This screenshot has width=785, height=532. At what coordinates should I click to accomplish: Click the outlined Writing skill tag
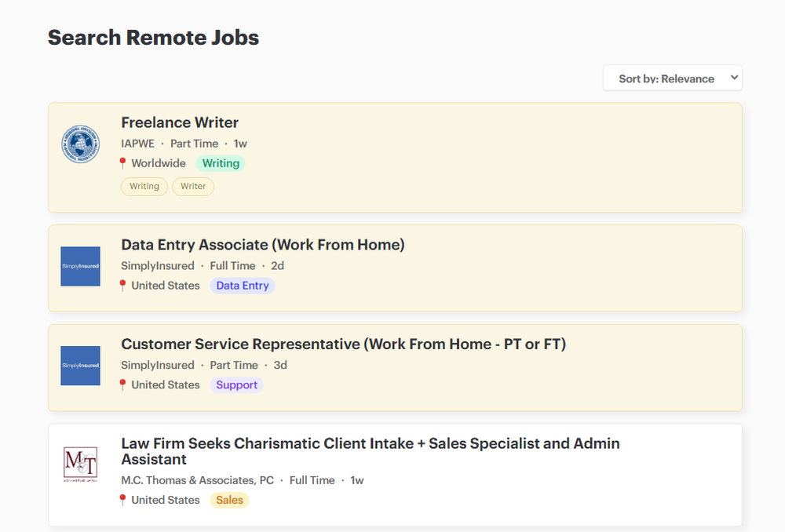point(144,186)
